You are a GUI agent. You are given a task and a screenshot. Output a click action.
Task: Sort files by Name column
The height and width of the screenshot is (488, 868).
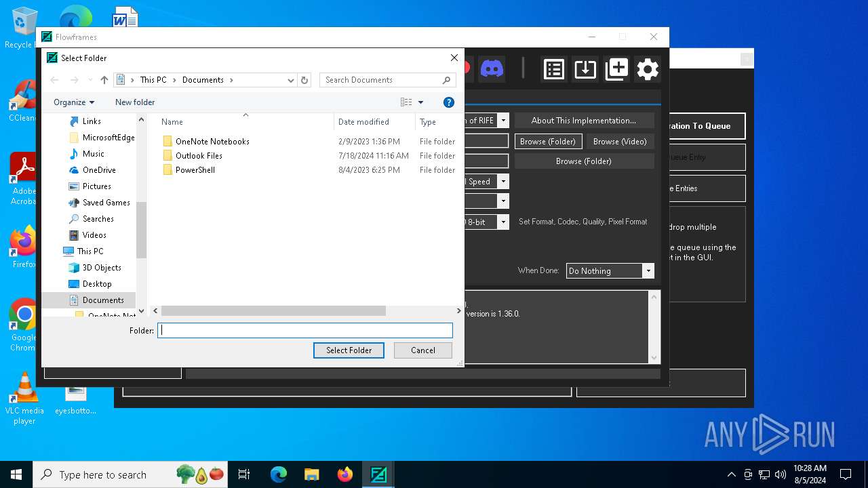point(172,122)
